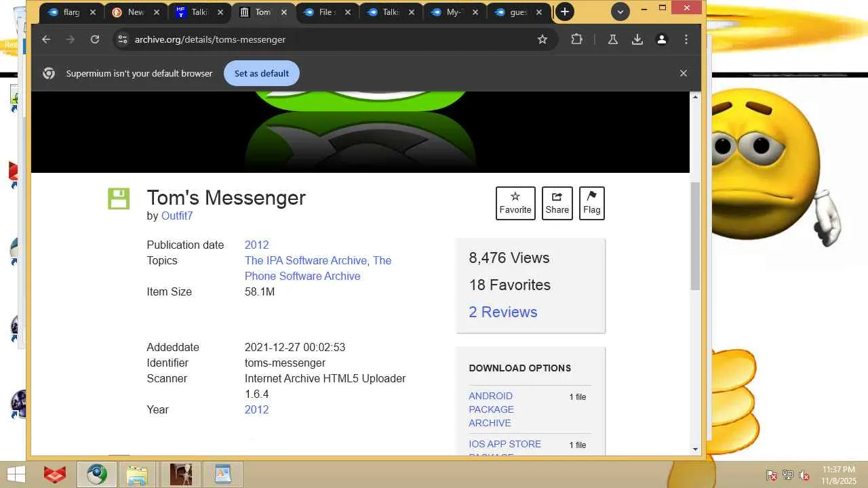
Task: Open the profile account icon
Action: [662, 39]
